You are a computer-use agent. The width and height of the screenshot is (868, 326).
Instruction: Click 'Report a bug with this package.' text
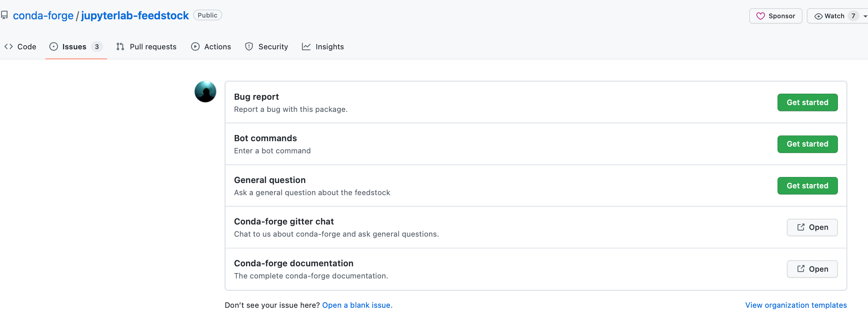291,109
